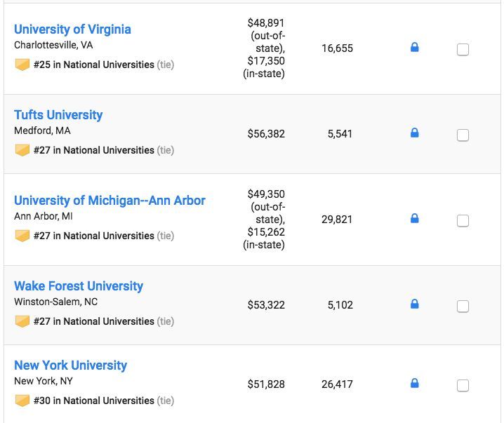Click the ranking badge icon under University of Michigan
This screenshot has height=423, width=504.
pyautogui.click(x=22, y=236)
